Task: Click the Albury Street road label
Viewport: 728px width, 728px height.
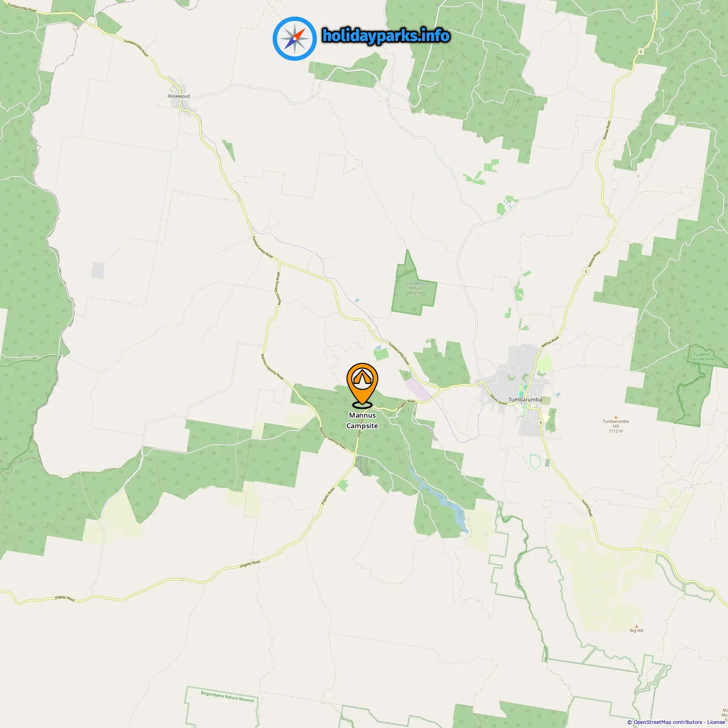Action: (x=498, y=400)
